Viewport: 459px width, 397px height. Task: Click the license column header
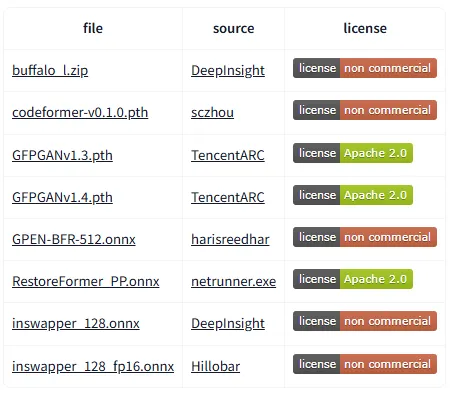tap(365, 28)
